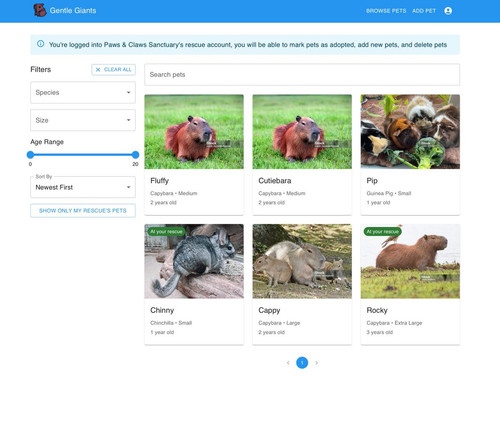Click the pet name Pip
The width and height of the screenshot is (500, 432).
tap(372, 181)
